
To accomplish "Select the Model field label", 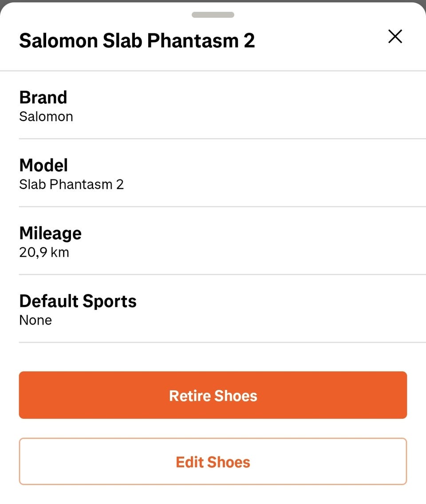I will pyautogui.click(x=43, y=165).
